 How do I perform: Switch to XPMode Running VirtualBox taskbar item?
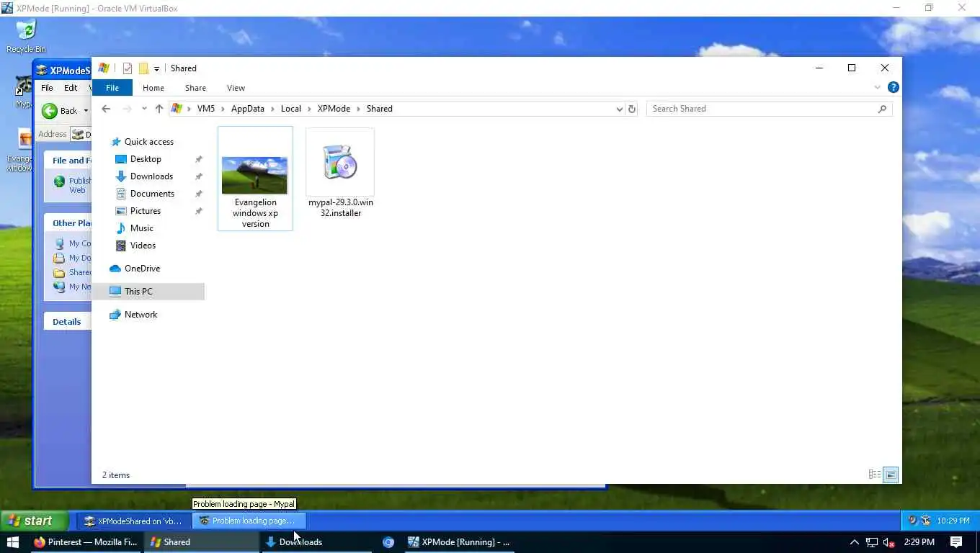click(460, 542)
